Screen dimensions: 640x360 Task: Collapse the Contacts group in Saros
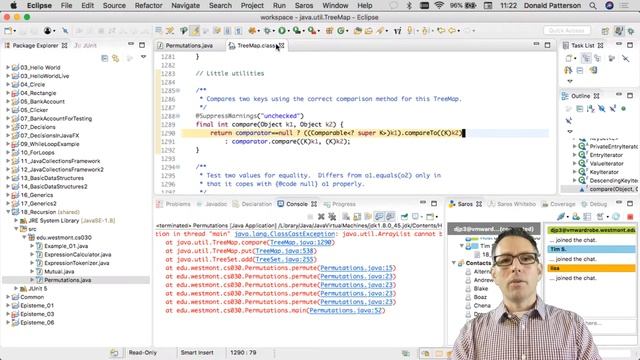(x=454, y=263)
